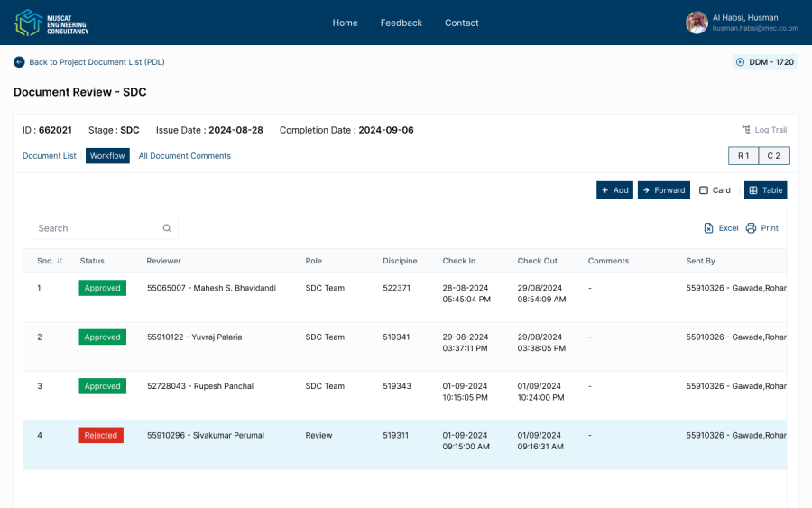Click the Discipine column header
Viewport: 812px width, 508px height.
click(x=400, y=261)
